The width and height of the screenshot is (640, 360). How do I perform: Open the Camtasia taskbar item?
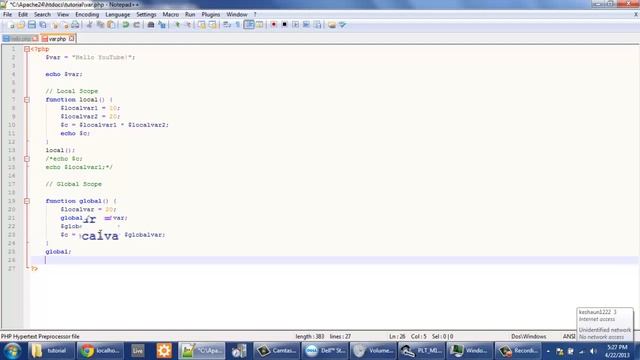tap(276, 351)
